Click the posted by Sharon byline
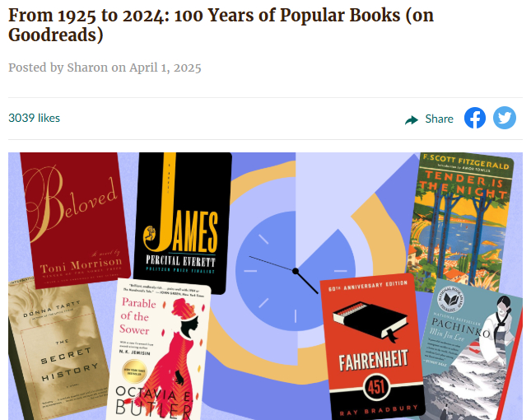Image resolution: width=531 pixels, height=420 pixels. [x=105, y=68]
